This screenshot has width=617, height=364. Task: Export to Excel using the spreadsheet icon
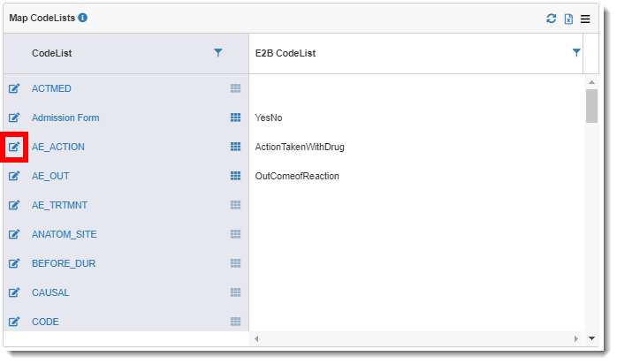point(568,19)
